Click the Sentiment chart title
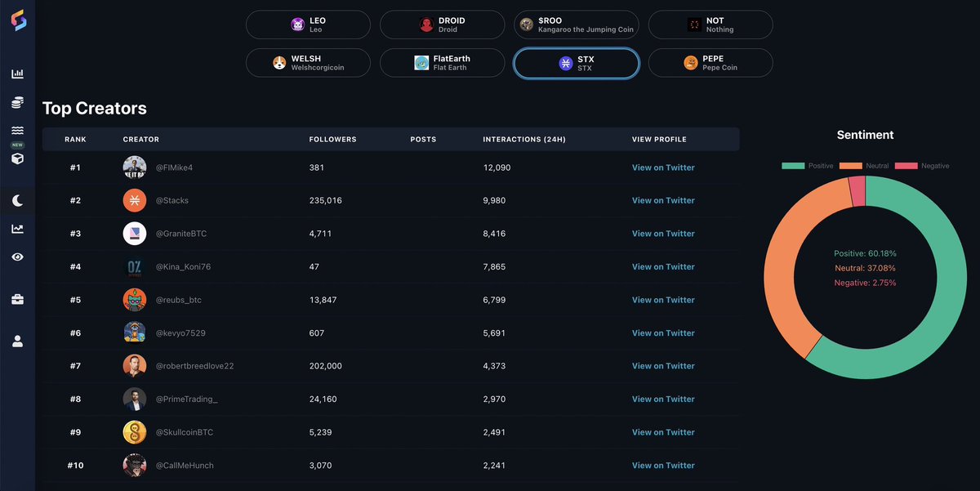This screenshot has height=491, width=980. point(866,135)
